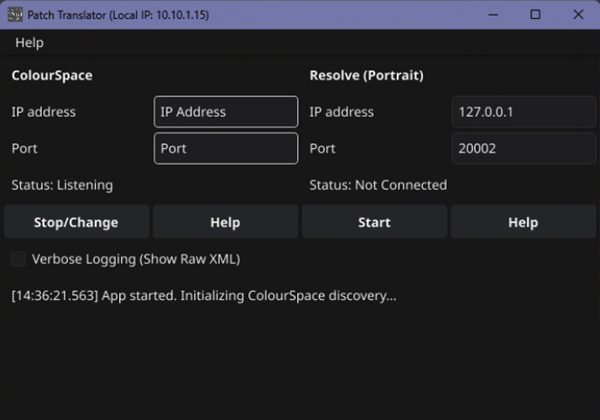Click the Patch Translator app icon in title bar
The width and height of the screenshot is (600, 420).
(x=14, y=14)
